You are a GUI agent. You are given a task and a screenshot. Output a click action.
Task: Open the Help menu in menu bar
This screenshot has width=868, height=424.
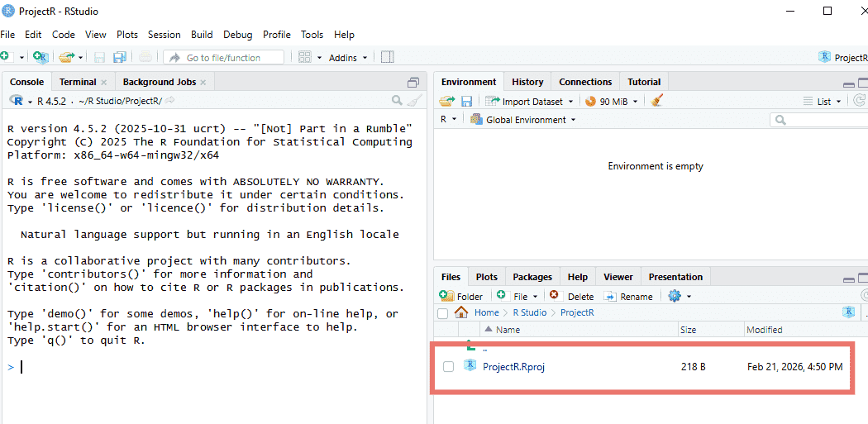click(345, 35)
